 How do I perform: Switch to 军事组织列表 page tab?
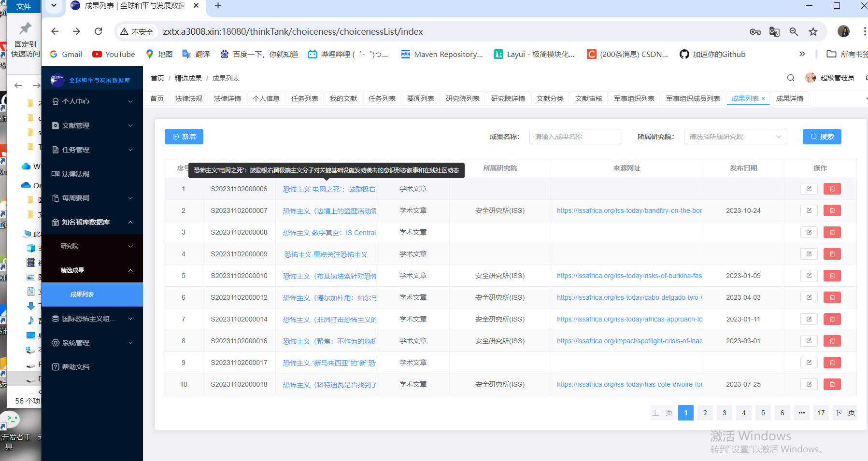click(634, 98)
